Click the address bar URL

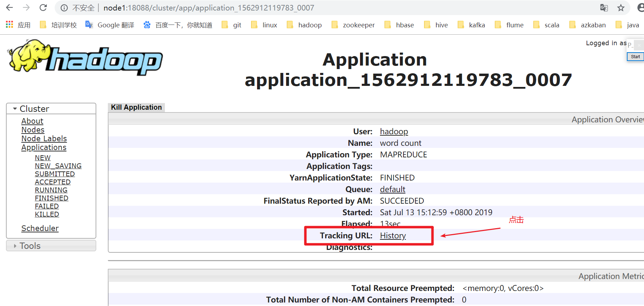point(209,8)
